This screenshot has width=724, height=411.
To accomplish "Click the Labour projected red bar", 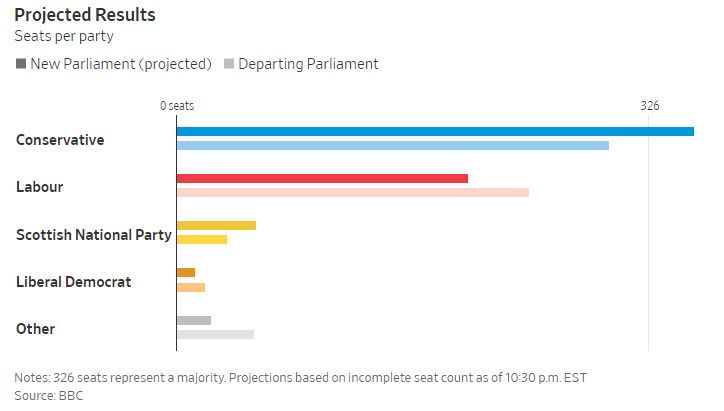I will click(x=322, y=178).
